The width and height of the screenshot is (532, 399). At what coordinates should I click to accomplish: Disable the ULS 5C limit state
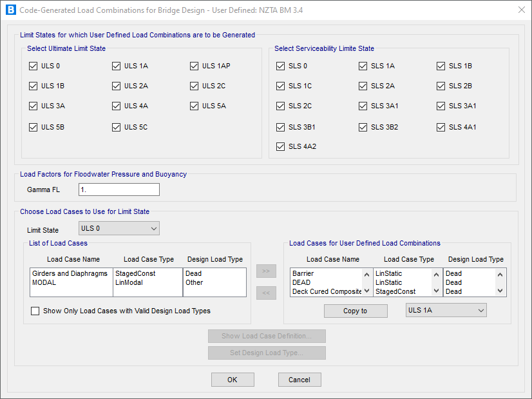click(117, 127)
